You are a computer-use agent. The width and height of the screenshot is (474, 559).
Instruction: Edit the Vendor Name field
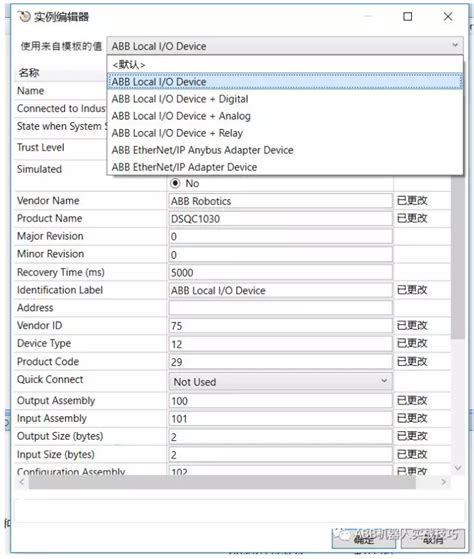click(x=280, y=201)
